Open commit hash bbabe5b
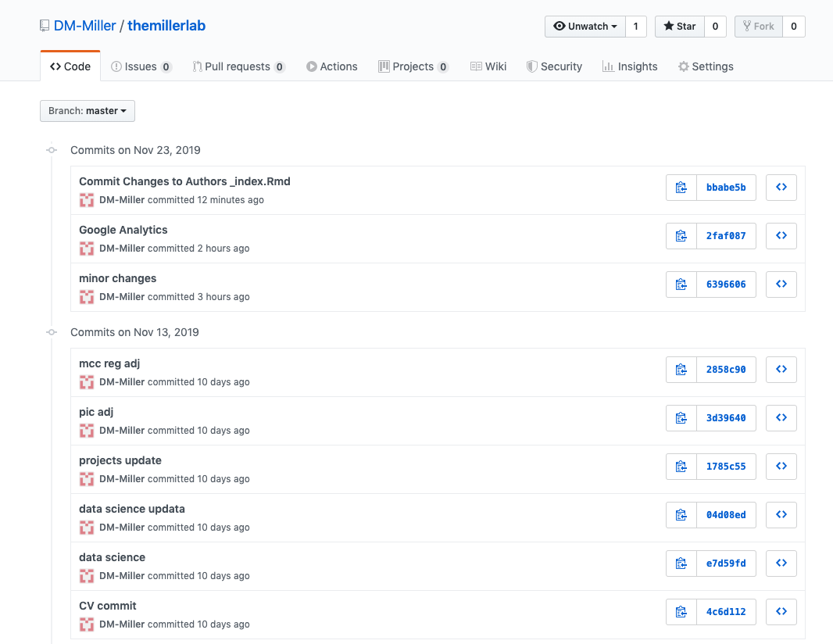833x644 pixels. pyautogui.click(x=726, y=188)
